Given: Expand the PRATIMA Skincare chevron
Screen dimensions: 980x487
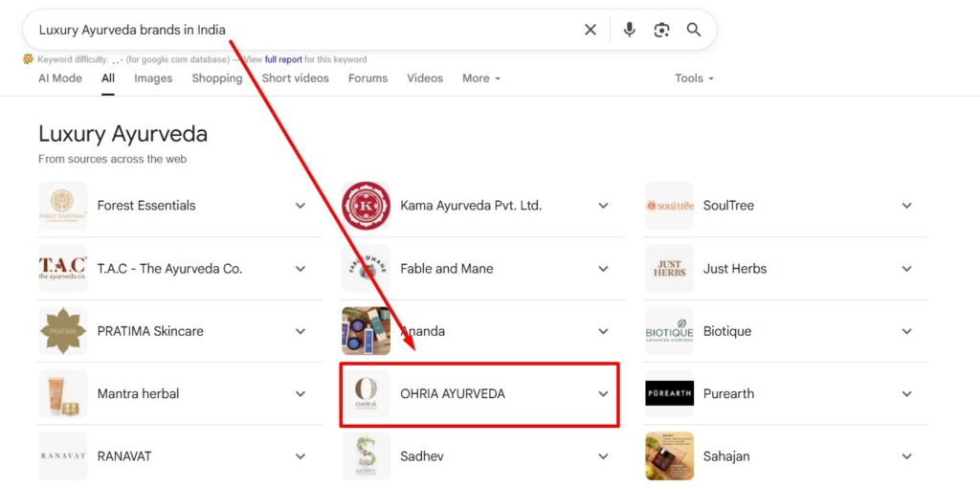Looking at the screenshot, I should (301, 331).
